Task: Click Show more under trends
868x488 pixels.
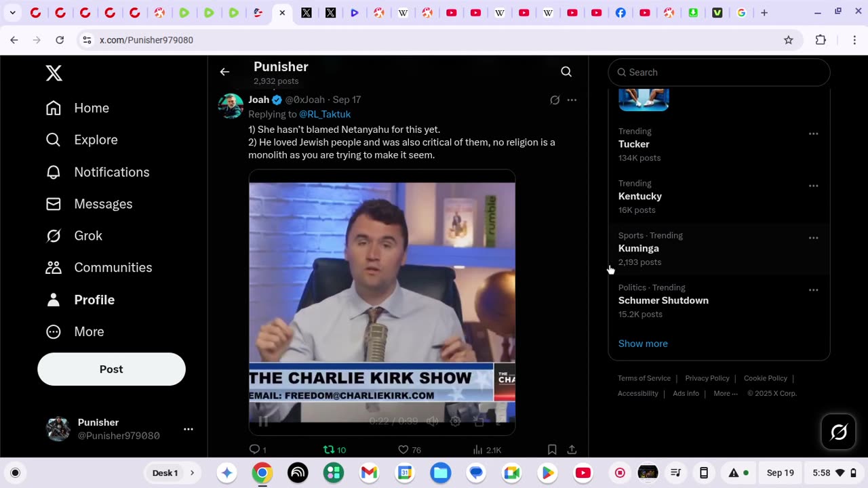Action: 643,344
